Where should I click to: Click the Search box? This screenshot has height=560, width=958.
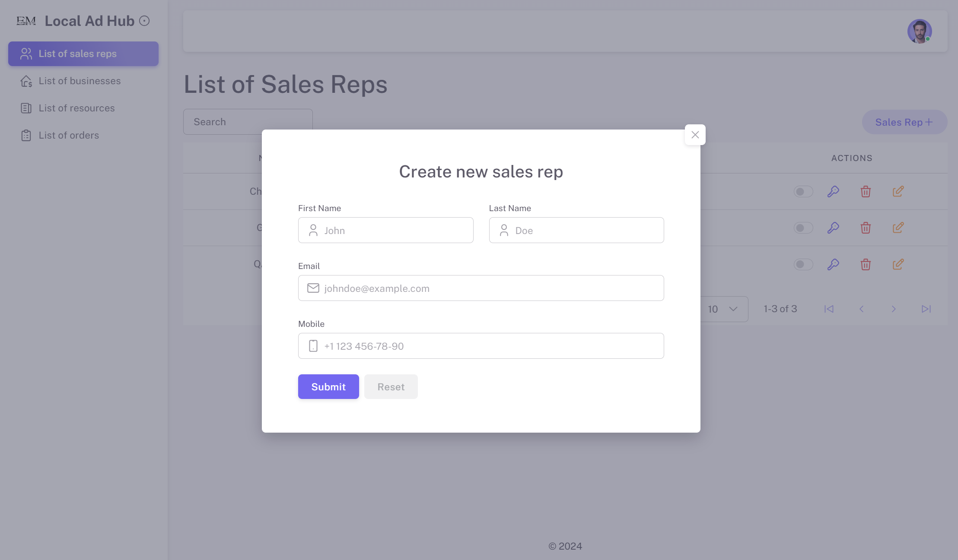click(x=248, y=122)
